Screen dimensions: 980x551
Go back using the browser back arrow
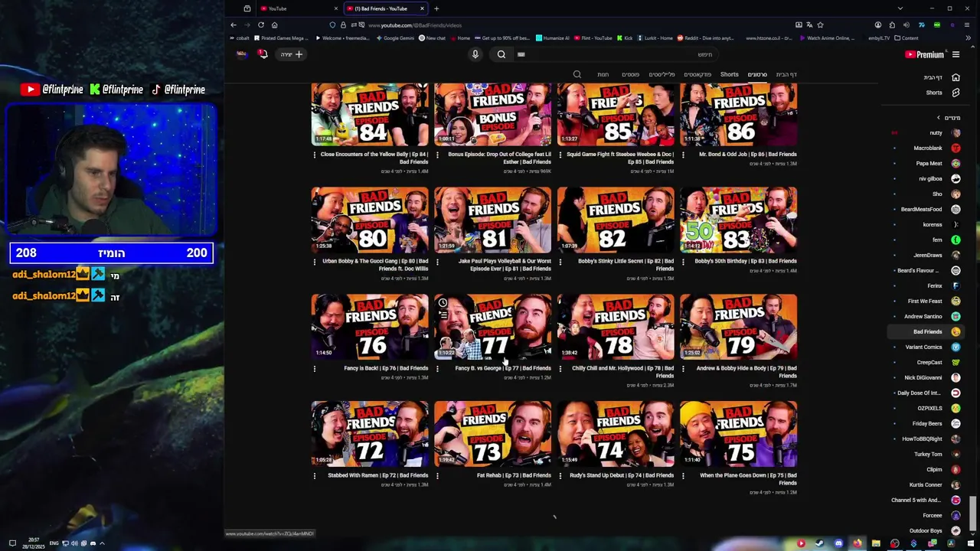pyautogui.click(x=234, y=24)
